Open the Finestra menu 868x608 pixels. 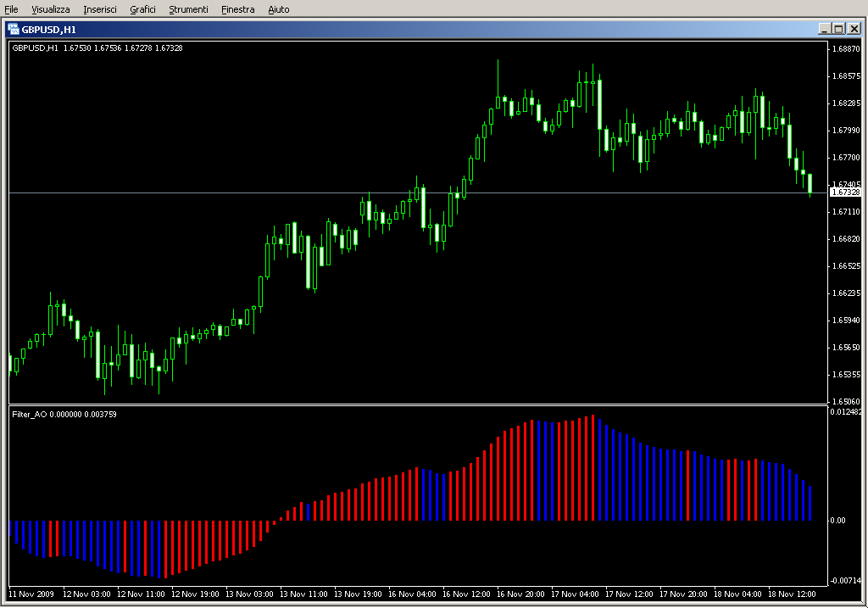click(x=237, y=9)
